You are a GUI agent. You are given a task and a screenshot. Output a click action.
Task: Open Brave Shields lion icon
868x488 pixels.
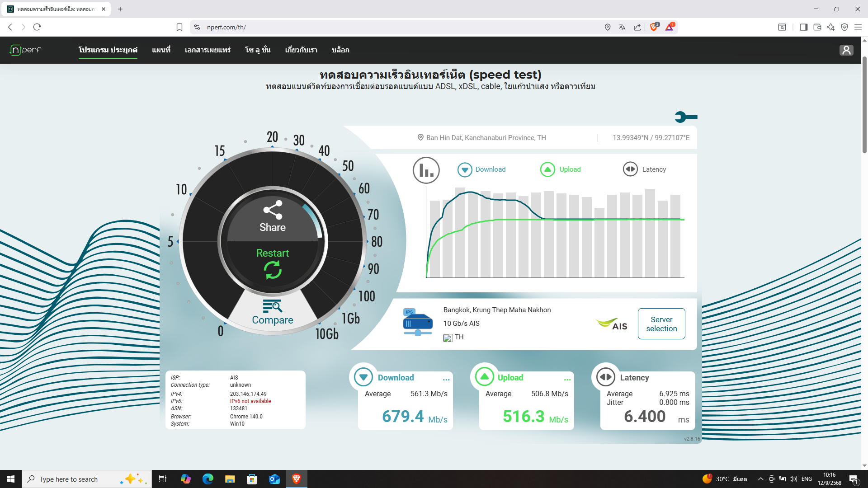pos(654,27)
